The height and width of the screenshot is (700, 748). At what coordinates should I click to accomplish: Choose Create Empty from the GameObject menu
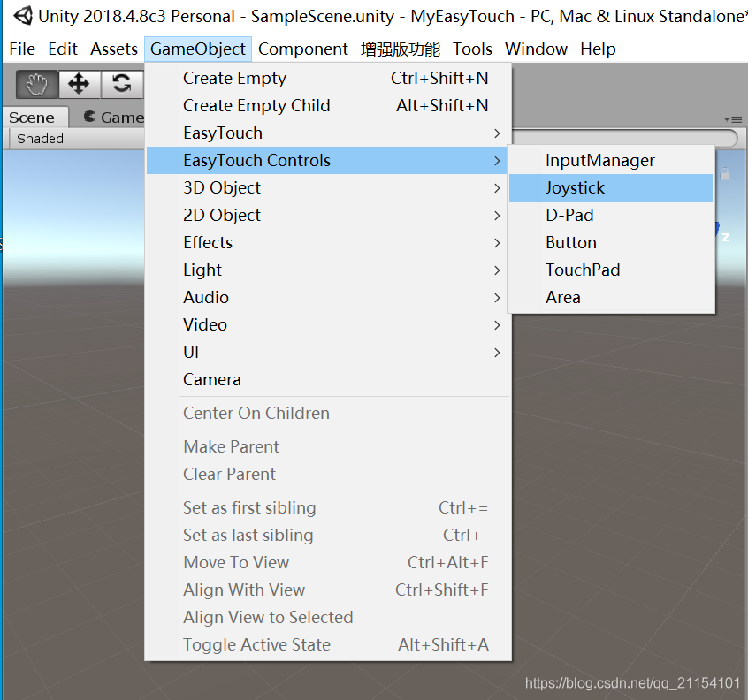pyautogui.click(x=234, y=78)
